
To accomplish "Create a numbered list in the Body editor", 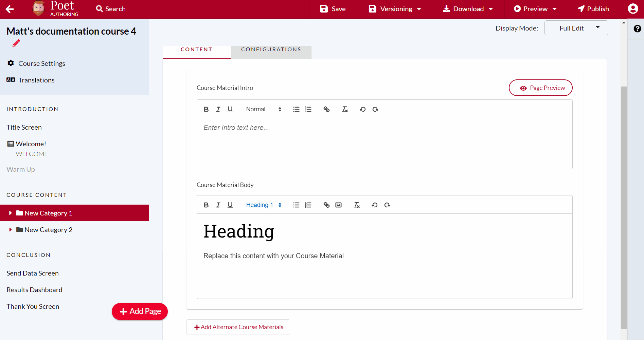I will pyautogui.click(x=308, y=205).
